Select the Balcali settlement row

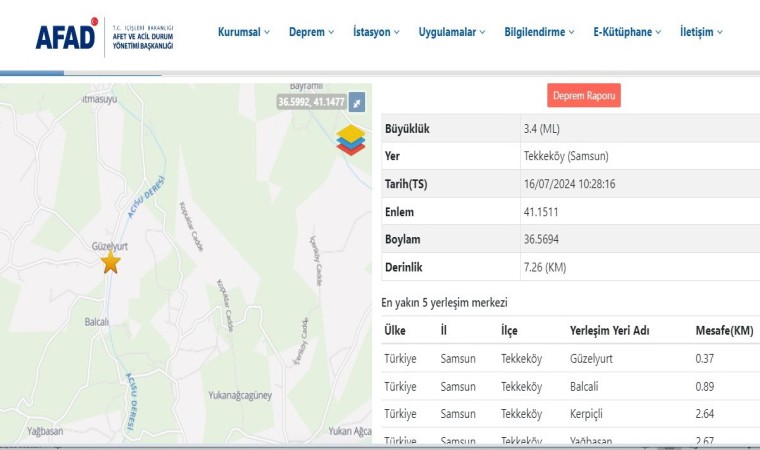pos(570,386)
